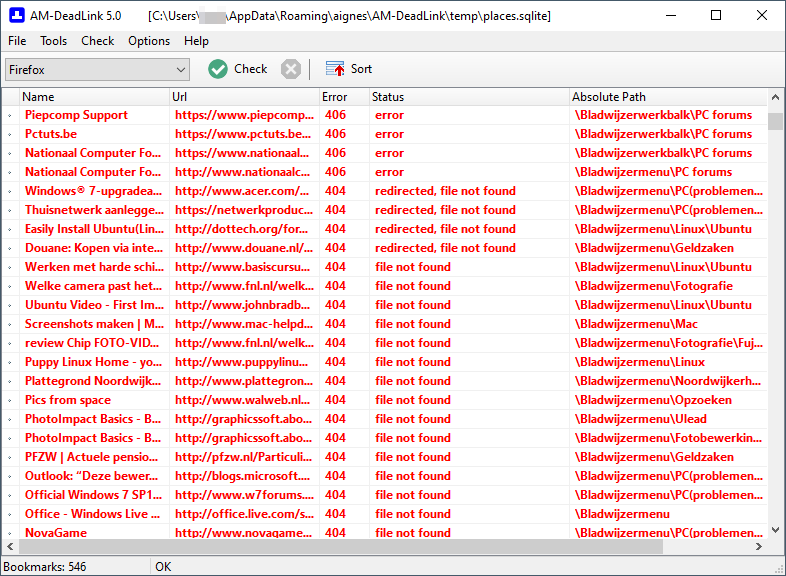Click the AM-DeadLink app icon in title bar

click(16, 16)
